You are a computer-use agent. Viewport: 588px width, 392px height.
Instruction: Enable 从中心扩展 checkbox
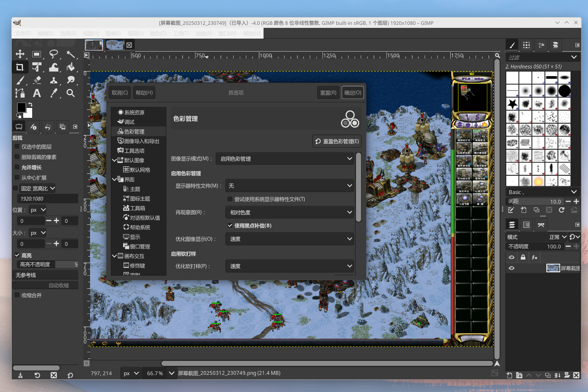click(x=17, y=178)
